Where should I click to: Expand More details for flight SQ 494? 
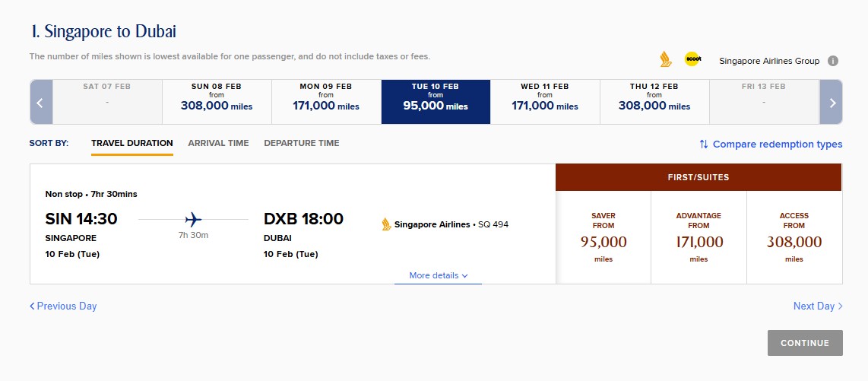[438, 275]
